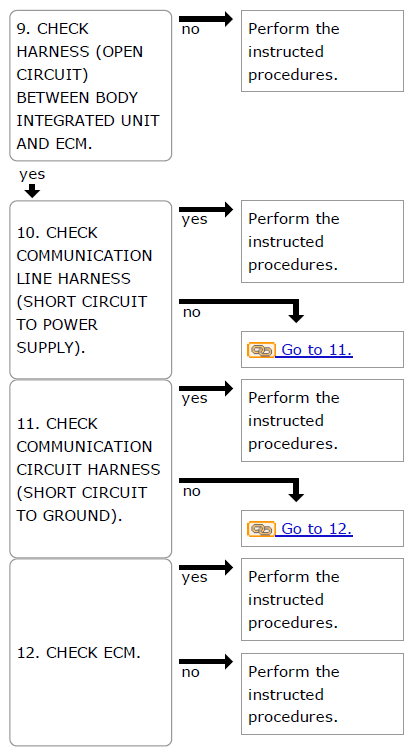Select the step 9 Check Harness Open Circuit box
Image resolution: width=413 pixels, height=756 pixels.
91,85
